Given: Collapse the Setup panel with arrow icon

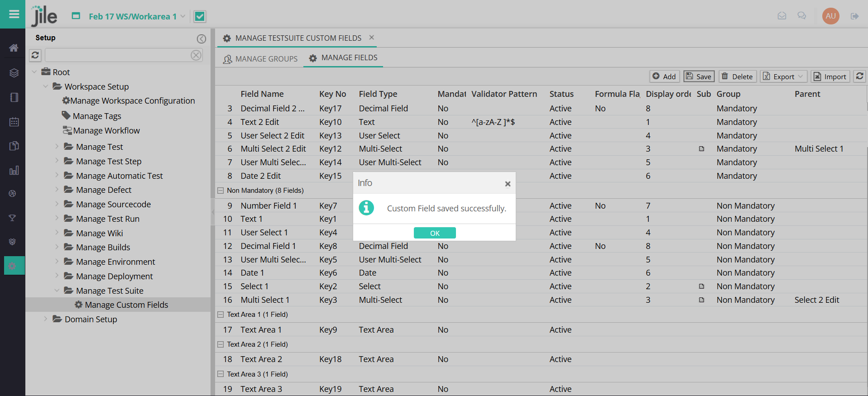Looking at the screenshot, I should click(x=201, y=39).
